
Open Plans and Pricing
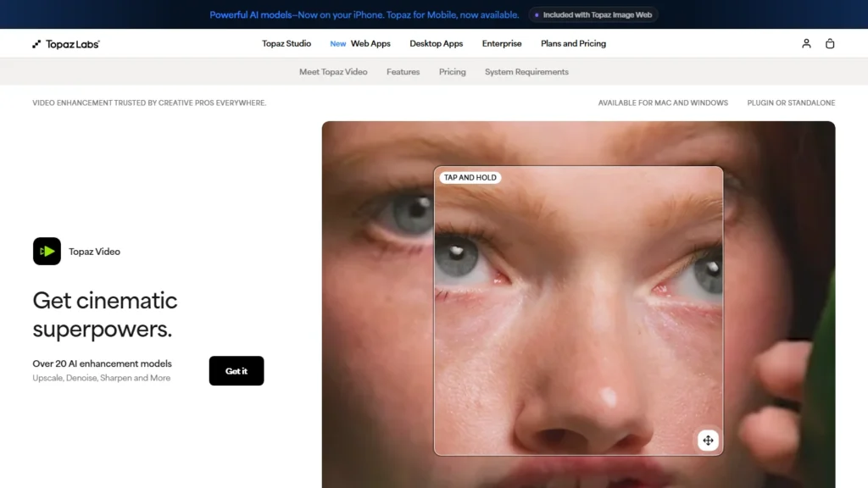pos(573,43)
